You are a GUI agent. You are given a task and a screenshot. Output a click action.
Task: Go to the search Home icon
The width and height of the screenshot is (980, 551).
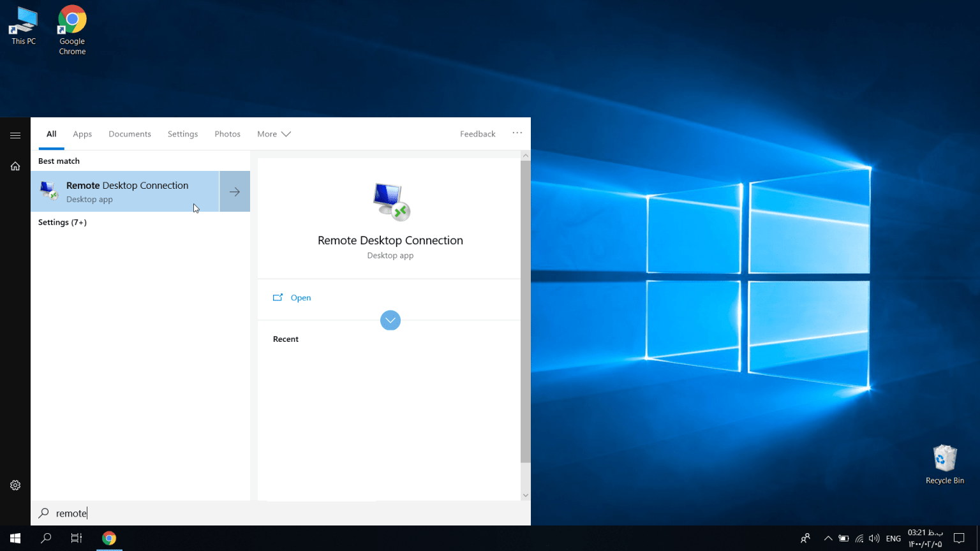15,166
